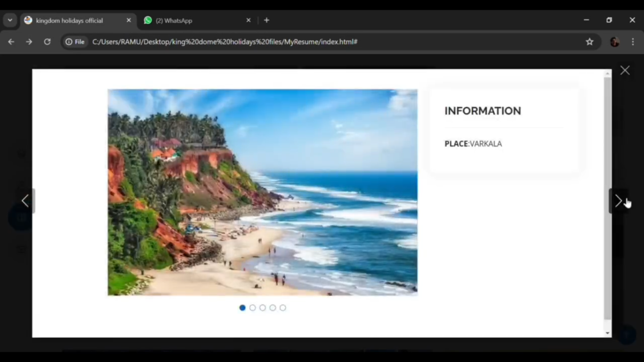Open a new browser tab

click(x=267, y=20)
